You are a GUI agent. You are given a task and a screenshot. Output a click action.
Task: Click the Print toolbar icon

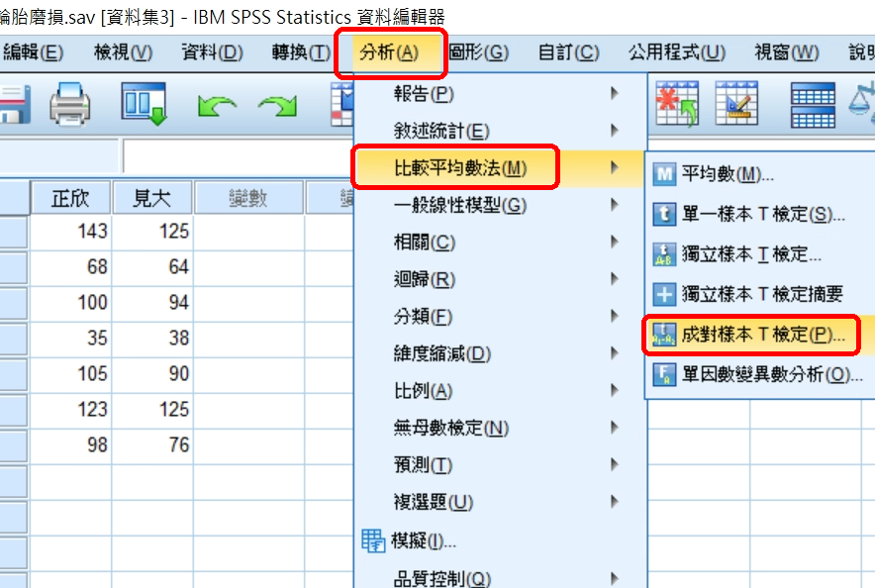pos(69,104)
